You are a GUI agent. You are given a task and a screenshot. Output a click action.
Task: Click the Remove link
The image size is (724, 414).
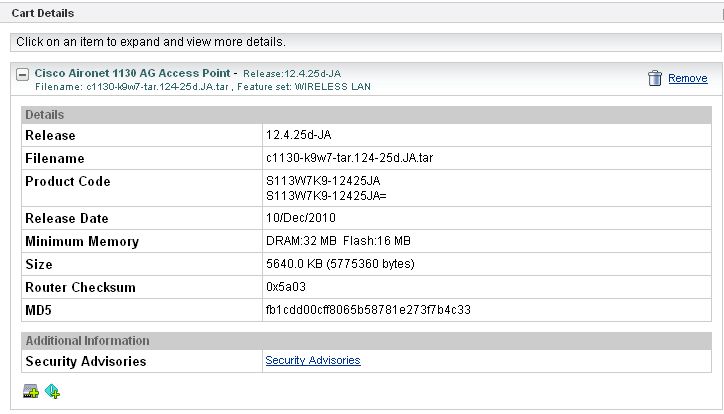pyautogui.click(x=687, y=78)
